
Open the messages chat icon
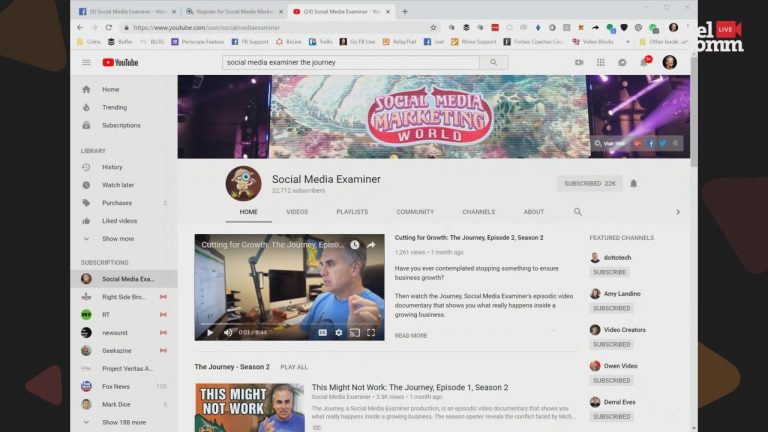tap(622, 62)
